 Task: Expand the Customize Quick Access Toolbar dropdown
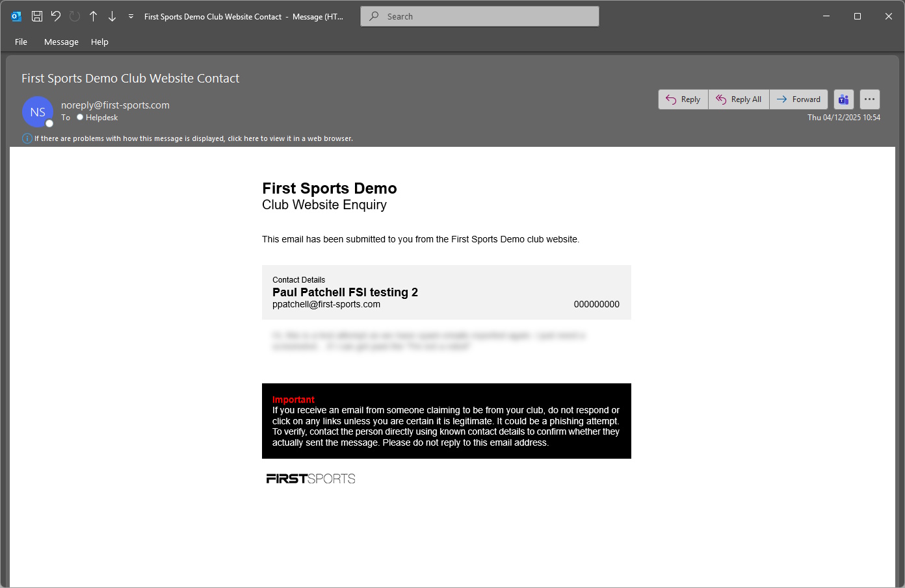pos(131,16)
